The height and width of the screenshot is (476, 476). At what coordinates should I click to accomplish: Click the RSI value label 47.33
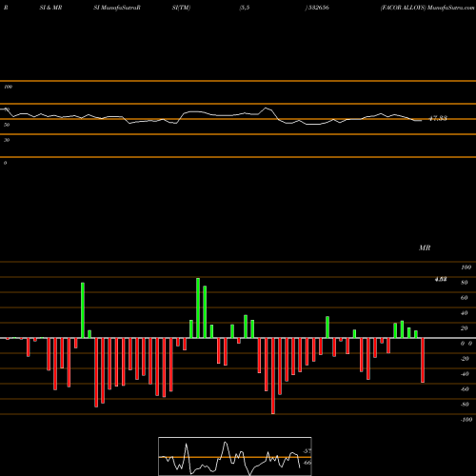(438, 118)
